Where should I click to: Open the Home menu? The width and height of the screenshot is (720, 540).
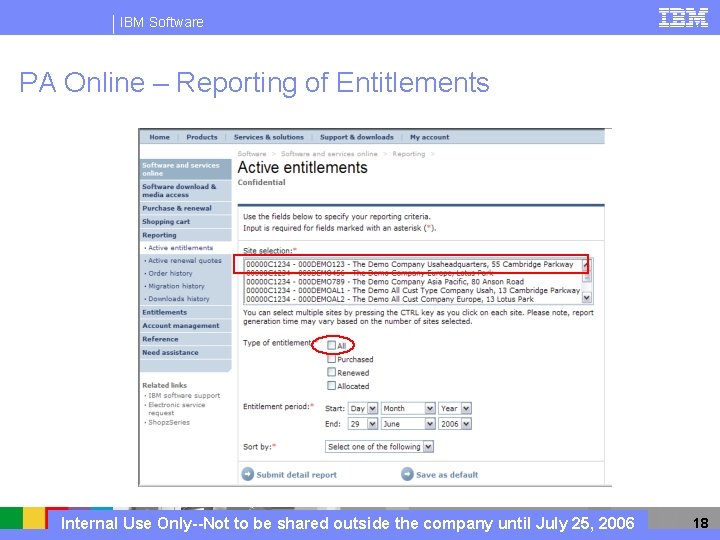[159, 137]
